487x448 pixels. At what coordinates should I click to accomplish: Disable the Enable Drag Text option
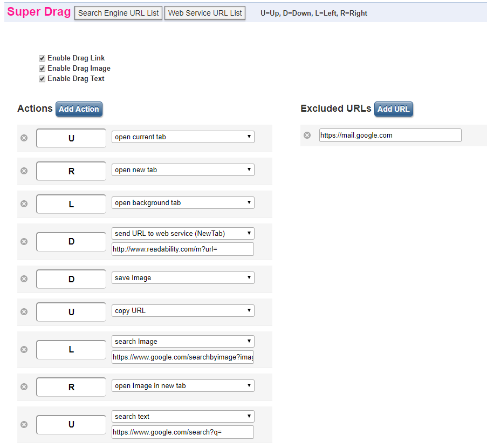click(x=42, y=79)
